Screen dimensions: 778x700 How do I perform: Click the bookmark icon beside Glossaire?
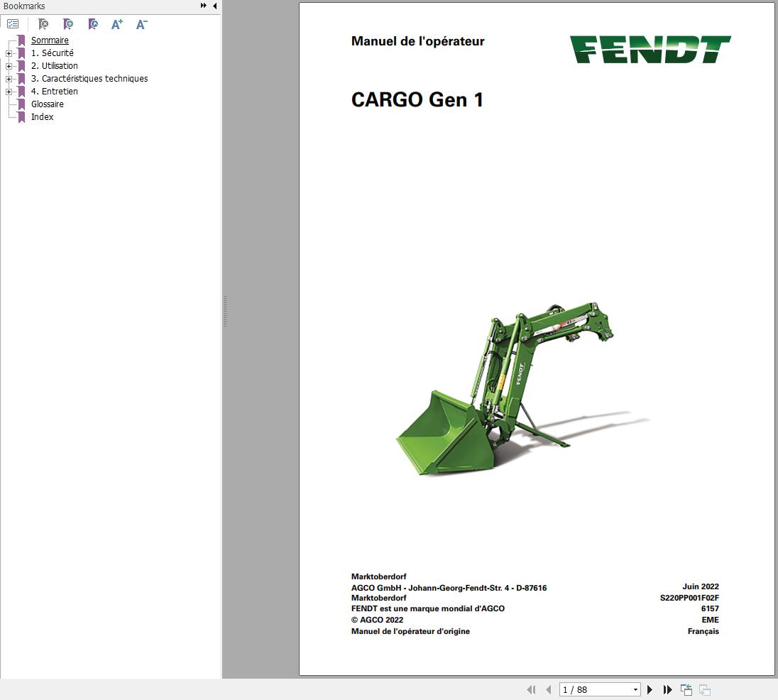click(x=21, y=104)
